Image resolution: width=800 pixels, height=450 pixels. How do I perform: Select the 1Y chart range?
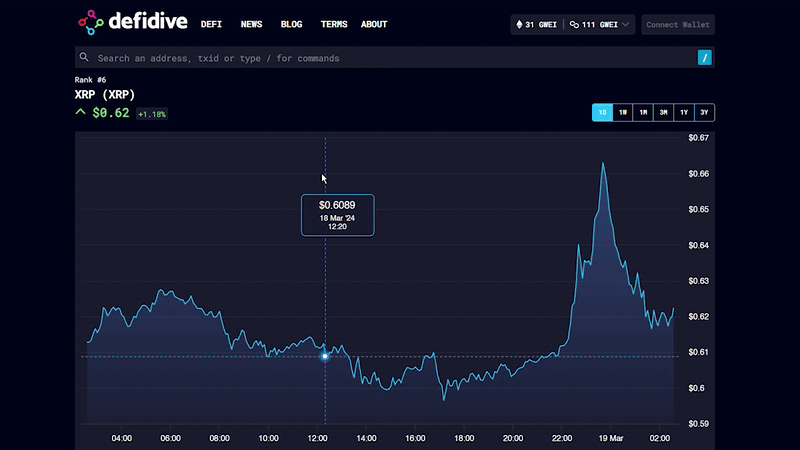pyautogui.click(x=684, y=112)
